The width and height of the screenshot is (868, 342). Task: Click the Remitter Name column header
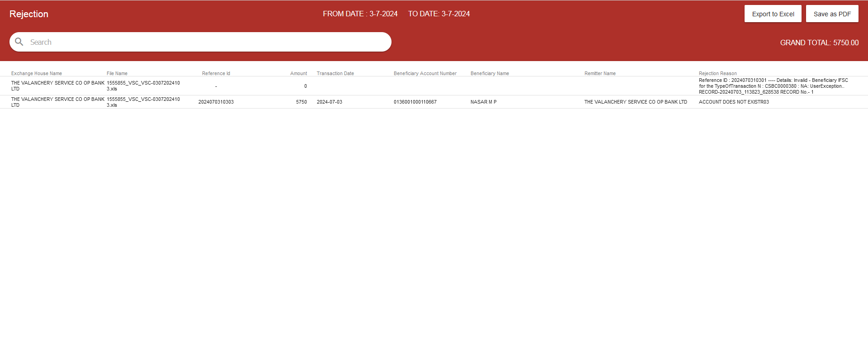[x=600, y=73]
